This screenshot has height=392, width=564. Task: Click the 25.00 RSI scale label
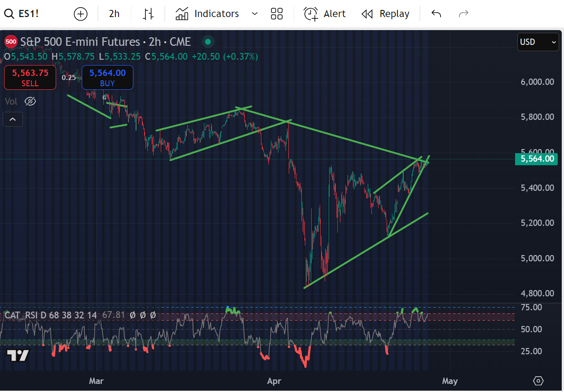(531, 352)
